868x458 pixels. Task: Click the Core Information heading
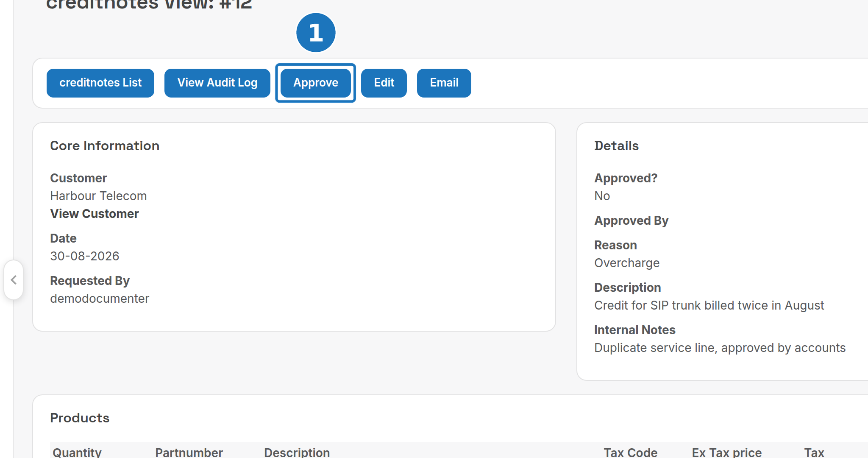[105, 146]
